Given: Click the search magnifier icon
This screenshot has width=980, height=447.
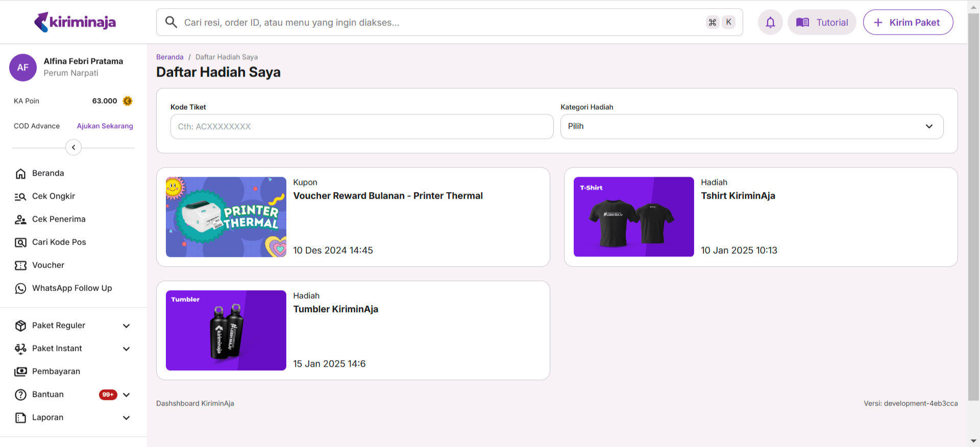Looking at the screenshot, I should click(x=171, y=22).
